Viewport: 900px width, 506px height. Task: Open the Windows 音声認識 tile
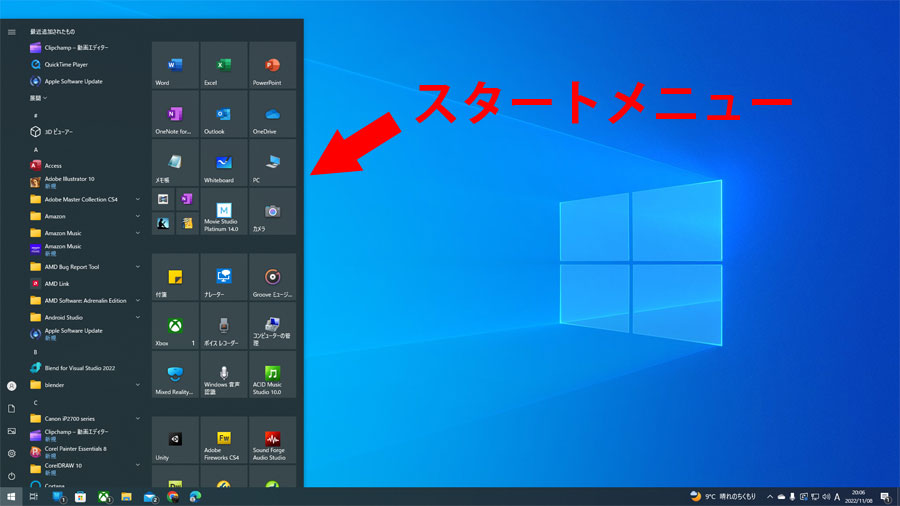(224, 375)
